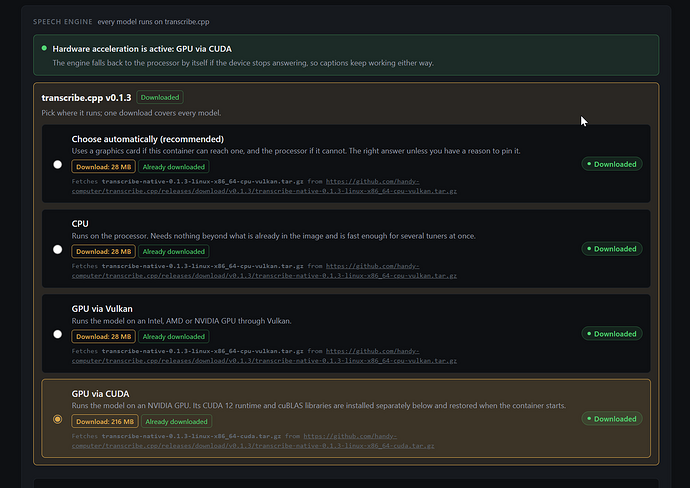Click the transcribe.cpp v0.1.3 title

click(x=86, y=98)
